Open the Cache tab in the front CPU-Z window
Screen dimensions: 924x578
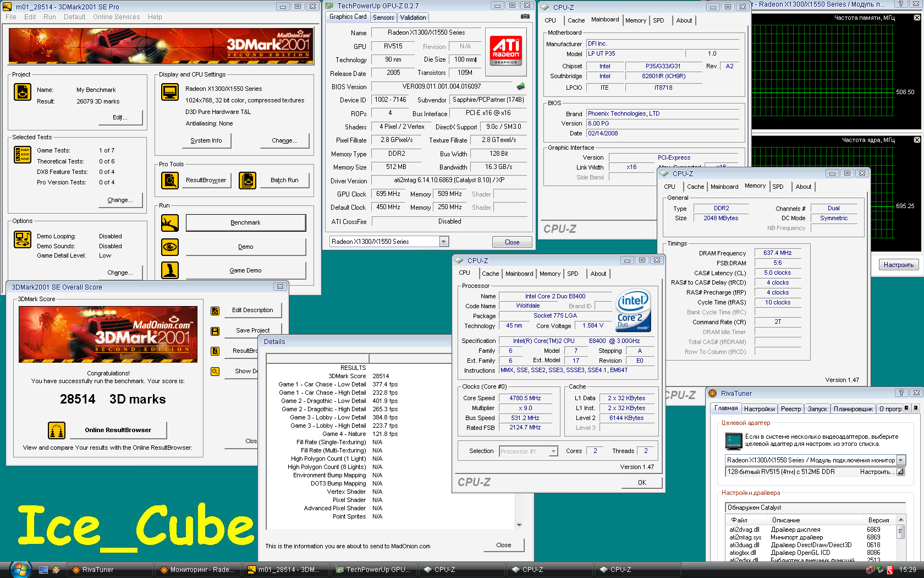pos(490,274)
